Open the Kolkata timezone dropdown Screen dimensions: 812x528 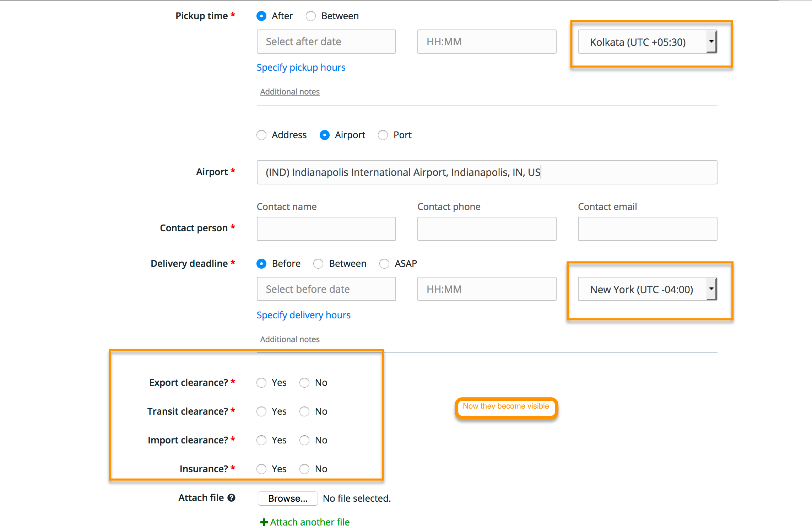(x=647, y=42)
